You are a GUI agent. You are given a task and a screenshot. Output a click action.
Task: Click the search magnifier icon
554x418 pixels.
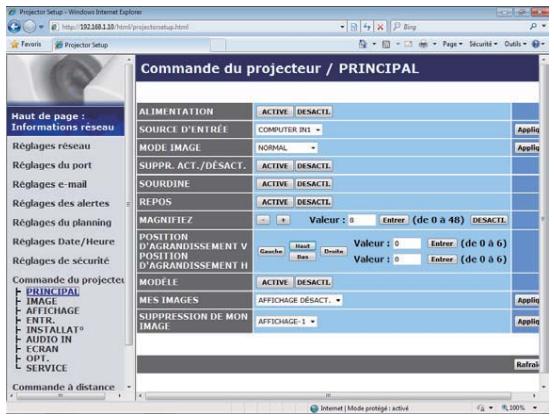(x=533, y=27)
